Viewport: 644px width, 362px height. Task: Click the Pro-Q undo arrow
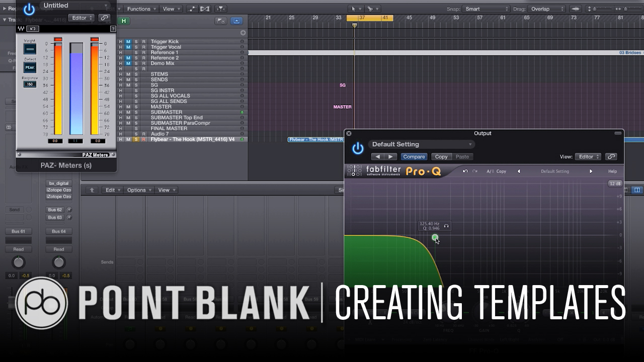[x=465, y=171]
